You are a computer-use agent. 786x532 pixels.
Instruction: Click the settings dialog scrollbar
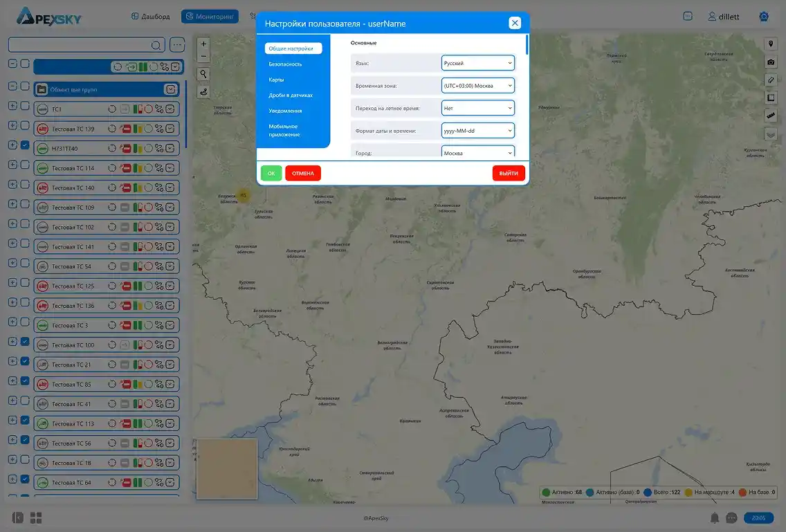tap(527, 44)
